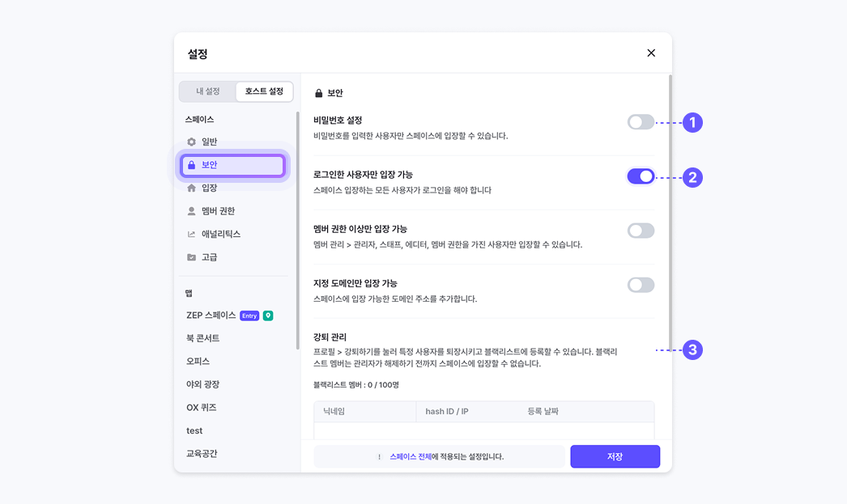Click the lock icon in the 보안 sidebar item
The height and width of the screenshot is (504, 847).
(x=192, y=165)
